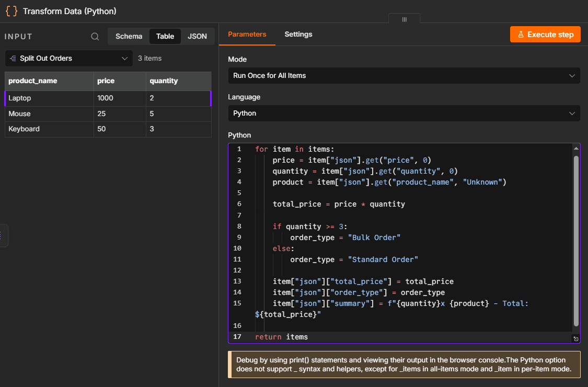Switch input view to Schema
The image size is (588, 387).
(x=129, y=37)
